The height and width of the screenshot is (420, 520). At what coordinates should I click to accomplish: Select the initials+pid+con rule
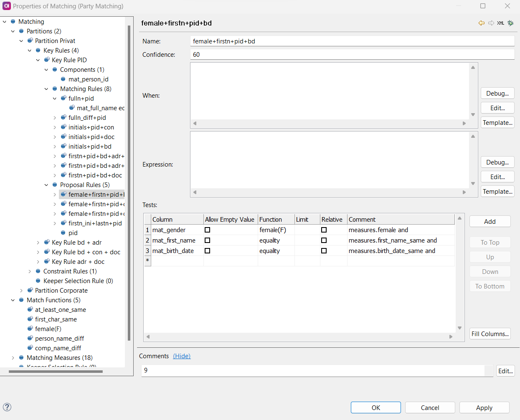[x=91, y=127]
